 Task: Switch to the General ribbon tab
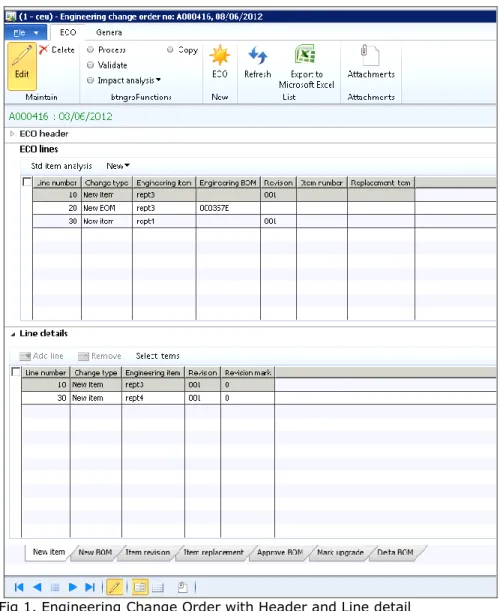pyautogui.click(x=109, y=33)
